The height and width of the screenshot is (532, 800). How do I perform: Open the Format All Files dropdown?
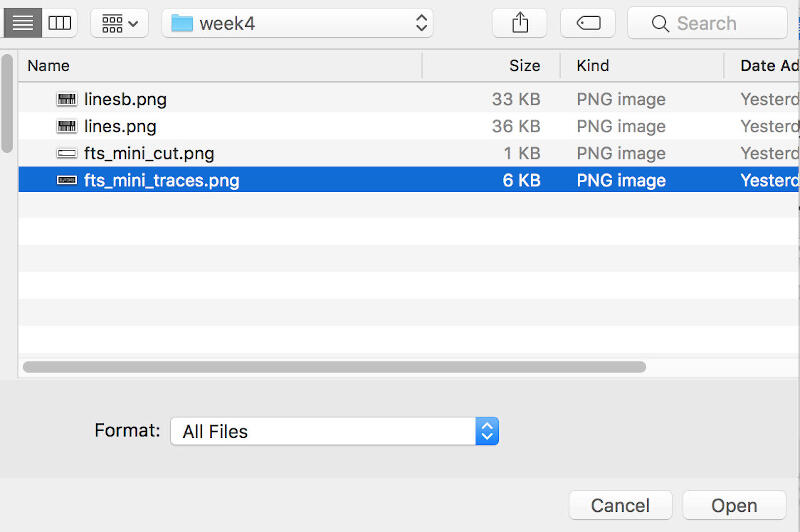[334, 431]
